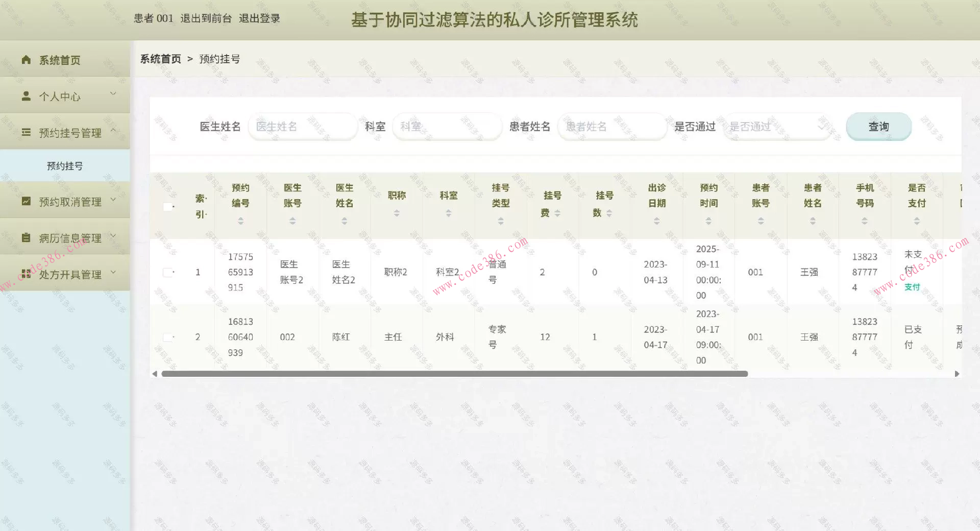
Task: Select the home icon beside 系统首页
Action: click(x=26, y=60)
